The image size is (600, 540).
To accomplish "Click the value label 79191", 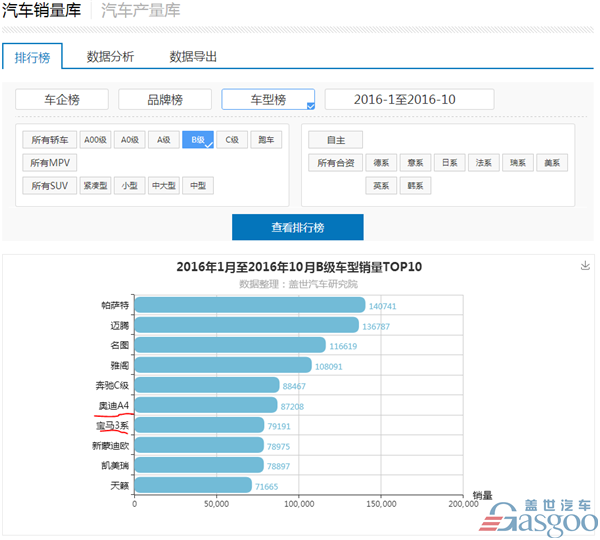I will (x=279, y=426).
